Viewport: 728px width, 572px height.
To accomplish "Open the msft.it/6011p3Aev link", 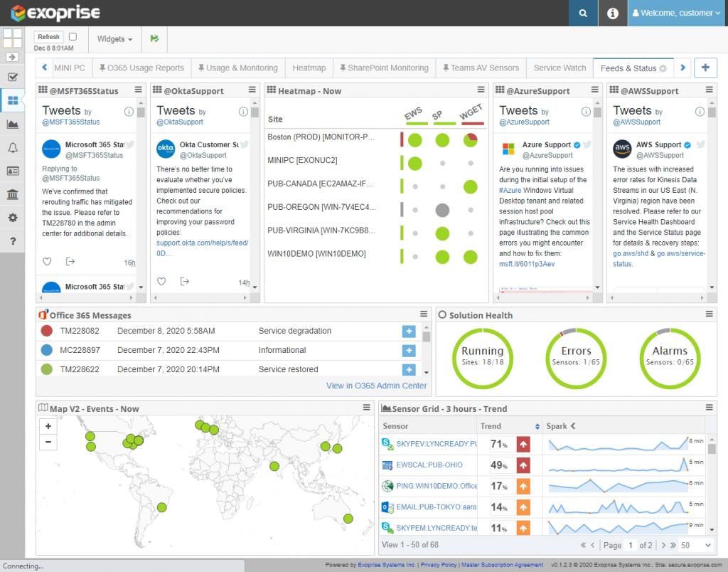I will click(x=527, y=264).
